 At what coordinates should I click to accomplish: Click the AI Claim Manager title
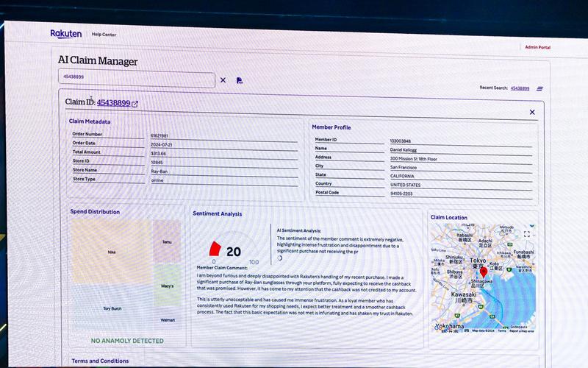pos(98,61)
